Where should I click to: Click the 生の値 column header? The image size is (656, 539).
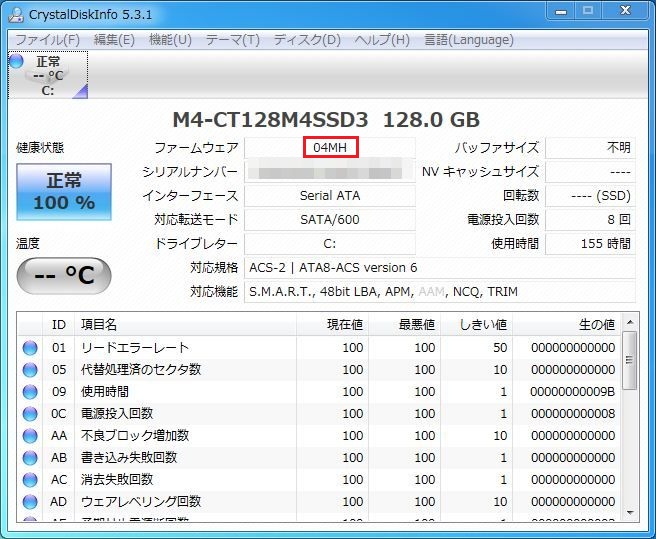(567, 324)
